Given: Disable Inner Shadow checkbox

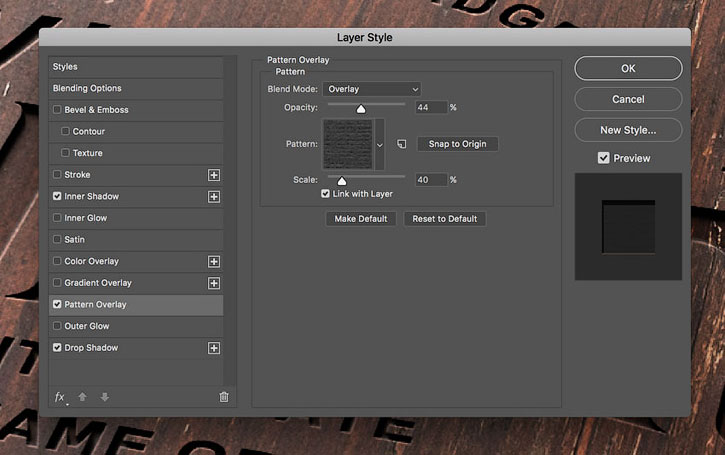Looking at the screenshot, I should click(x=57, y=196).
